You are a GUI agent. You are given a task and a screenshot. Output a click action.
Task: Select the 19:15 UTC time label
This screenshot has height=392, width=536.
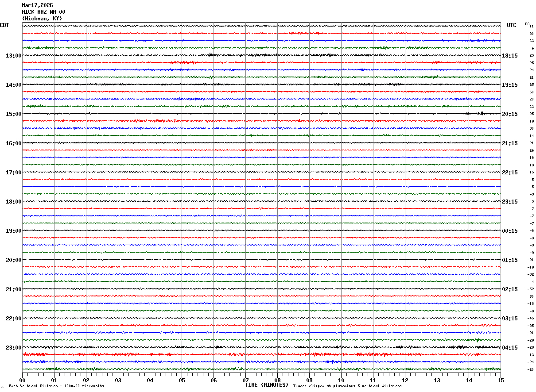point(510,85)
